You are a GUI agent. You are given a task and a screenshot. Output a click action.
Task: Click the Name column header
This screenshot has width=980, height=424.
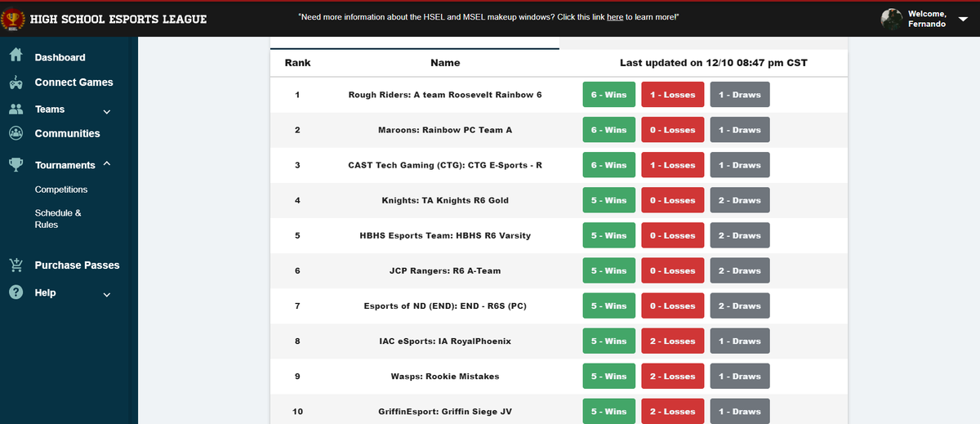tap(445, 62)
